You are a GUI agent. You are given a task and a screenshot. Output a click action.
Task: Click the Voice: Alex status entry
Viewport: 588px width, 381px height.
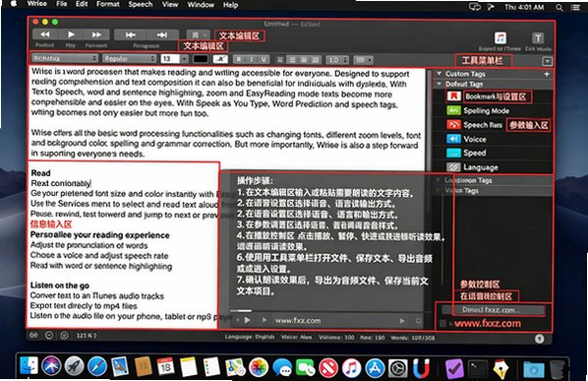pos(296,337)
